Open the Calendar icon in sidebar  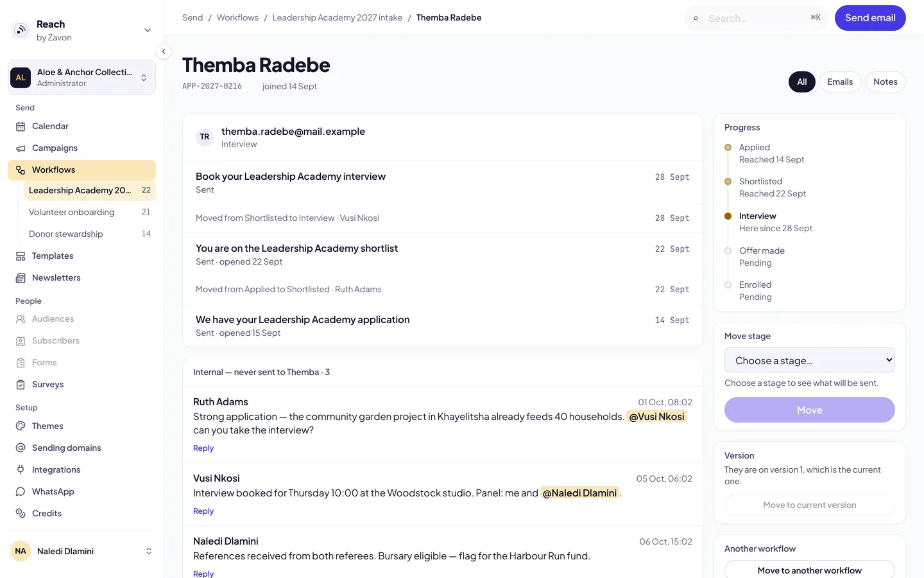21,127
